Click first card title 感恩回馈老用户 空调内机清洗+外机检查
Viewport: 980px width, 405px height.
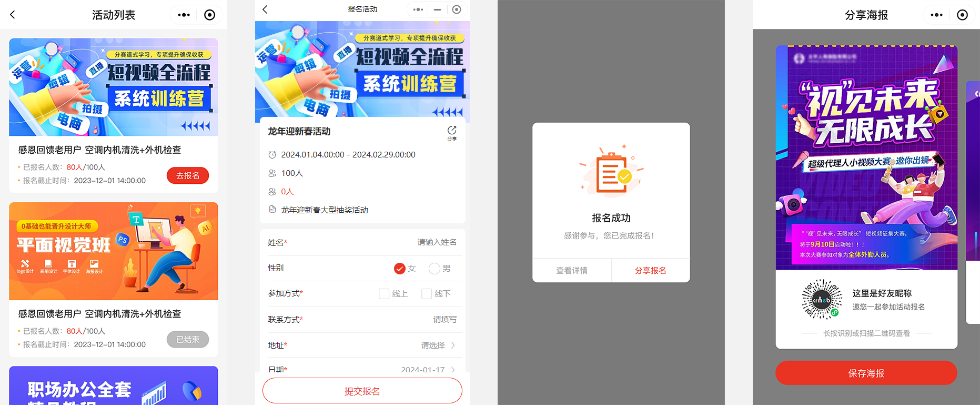click(100, 150)
